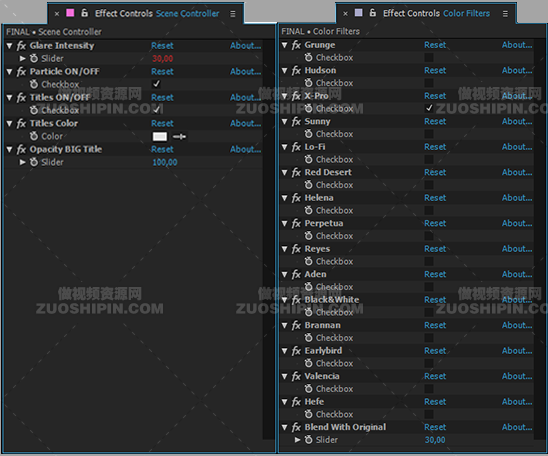
Task: Toggle the fx icon on Sunny effect
Action: pos(296,122)
